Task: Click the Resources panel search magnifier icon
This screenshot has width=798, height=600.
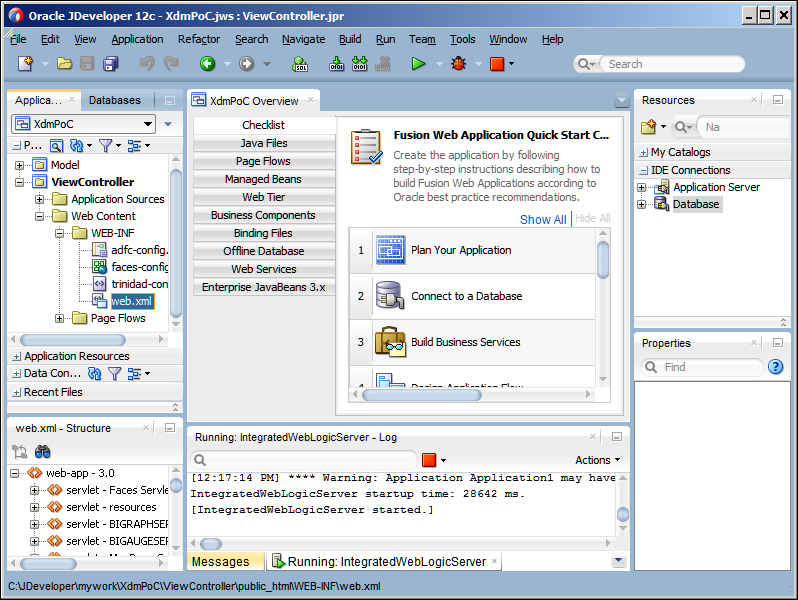Action: [x=680, y=127]
